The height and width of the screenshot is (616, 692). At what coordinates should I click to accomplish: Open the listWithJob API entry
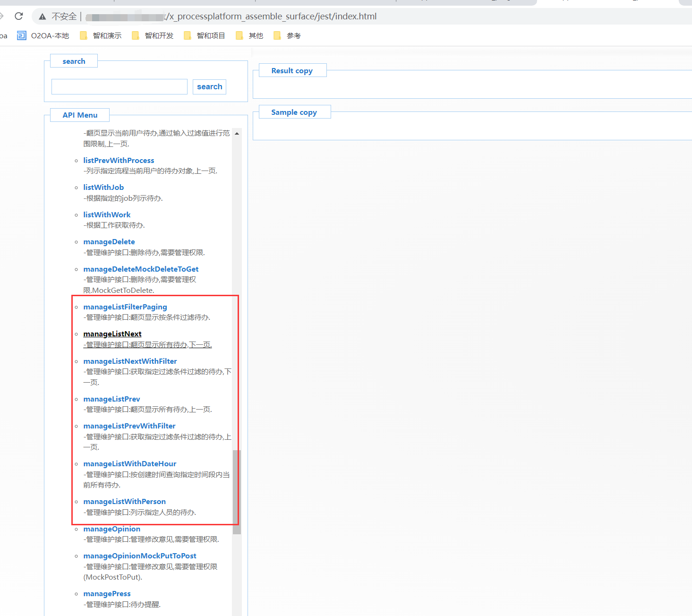[x=103, y=188]
